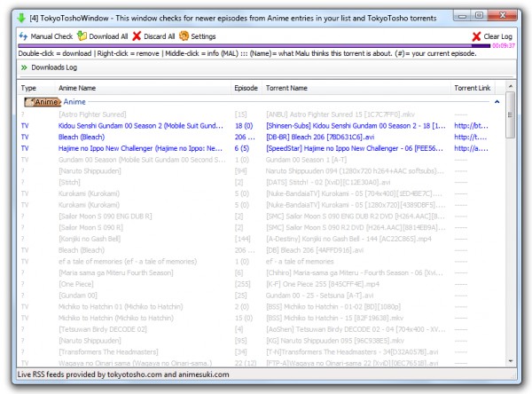Expand the Downloads Log panel
This screenshot has width=532, height=394.
[x=24, y=67]
